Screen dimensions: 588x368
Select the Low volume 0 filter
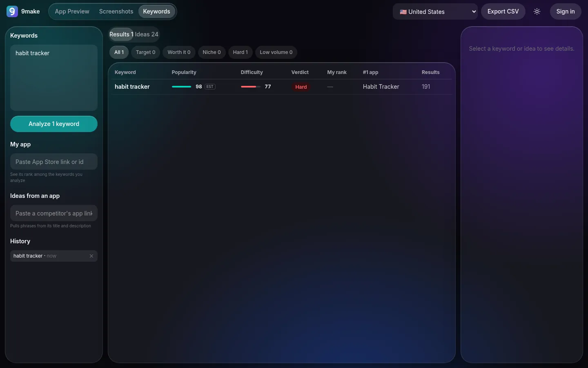[x=276, y=52]
